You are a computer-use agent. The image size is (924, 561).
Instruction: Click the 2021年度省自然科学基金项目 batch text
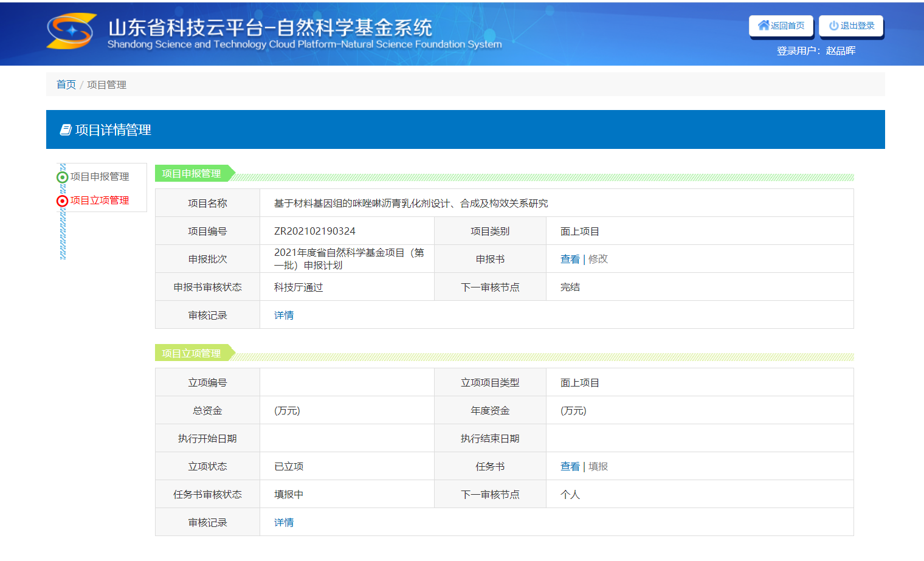point(349,259)
